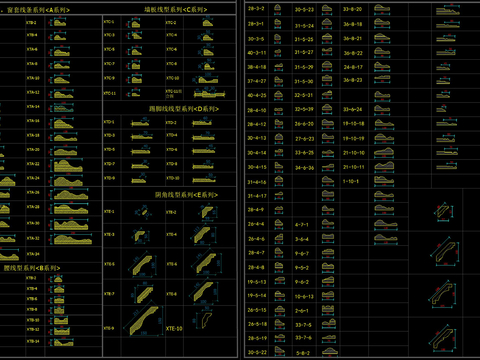Click the 腰线型<B系列> section heading
Viewport: 480px width, 360px height.
coord(32,268)
